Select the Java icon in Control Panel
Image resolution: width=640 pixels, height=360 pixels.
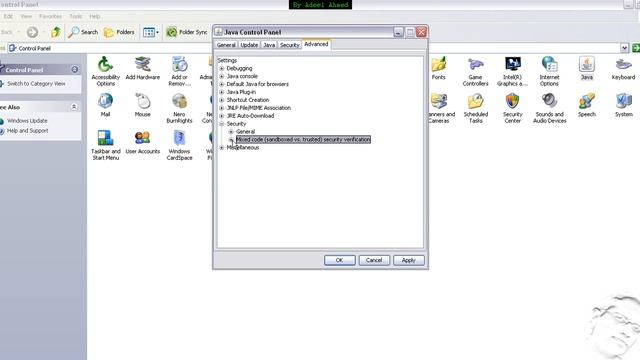coord(587,68)
